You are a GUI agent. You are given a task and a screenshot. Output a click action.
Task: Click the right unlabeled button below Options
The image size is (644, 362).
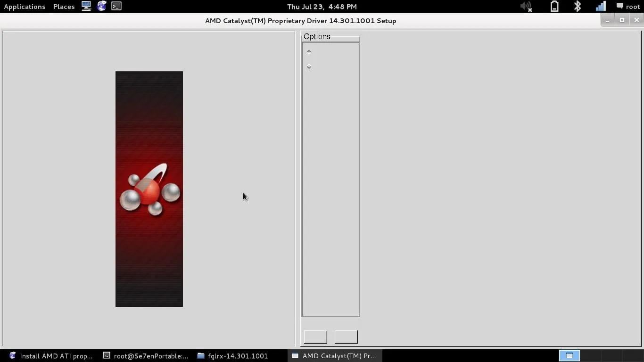pos(346,337)
